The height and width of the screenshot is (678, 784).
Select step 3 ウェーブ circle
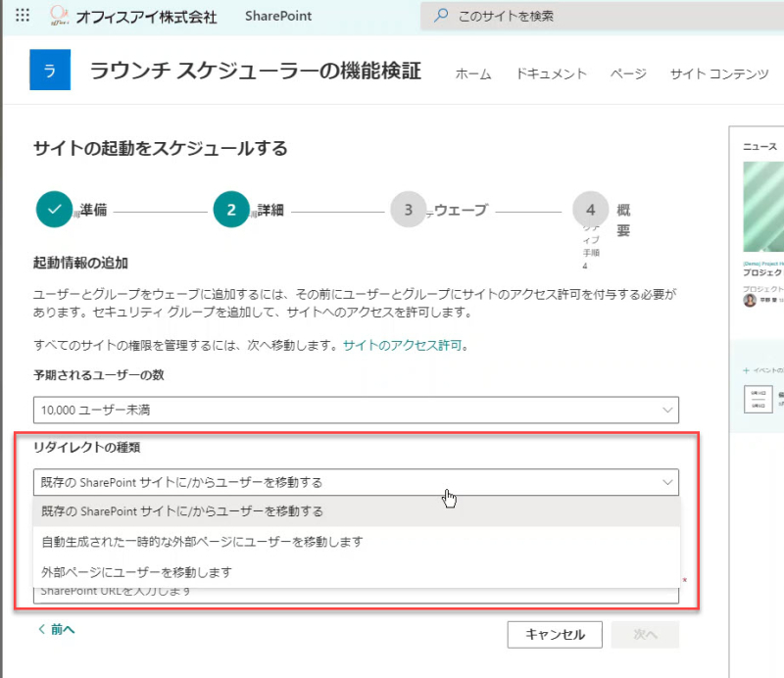(x=409, y=209)
